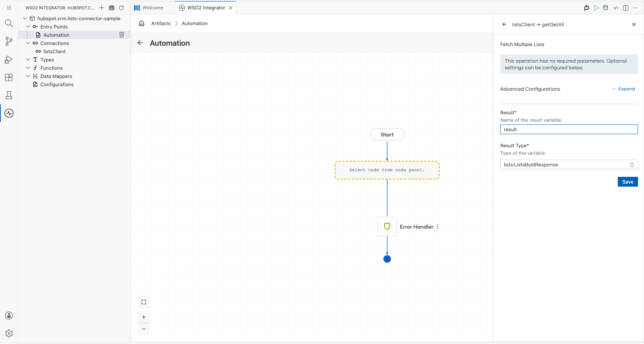Viewport: 644px width, 344px height.
Task: Expand Advanced Configurations
Action: [x=624, y=89]
